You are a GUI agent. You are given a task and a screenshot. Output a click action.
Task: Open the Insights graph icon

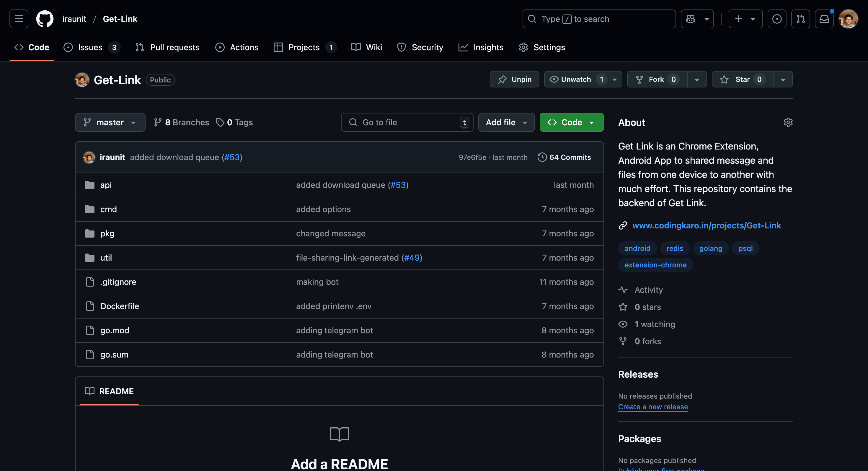463,47
